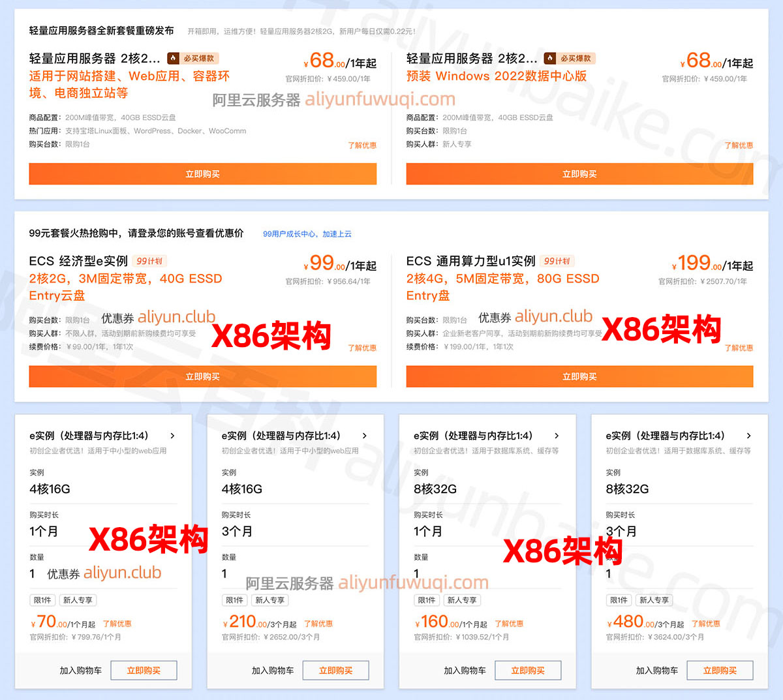Click 官网折扣价 ¥3624.00/3个月 text
Image resolution: width=783 pixels, height=700 pixels.
(x=655, y=637)
